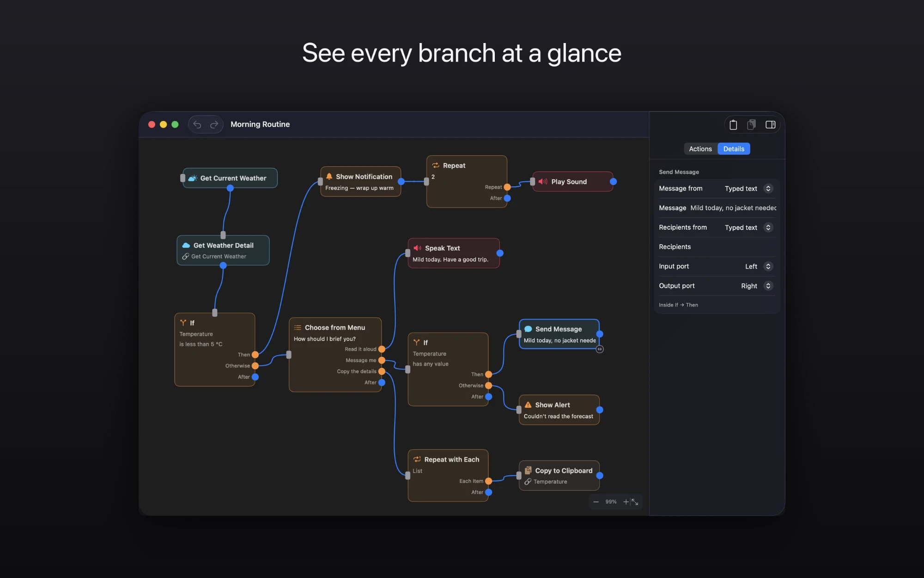924x578 pixels.
Task: Click the duplicate/copy icon in the top right
Action: [x=752, y=124]
